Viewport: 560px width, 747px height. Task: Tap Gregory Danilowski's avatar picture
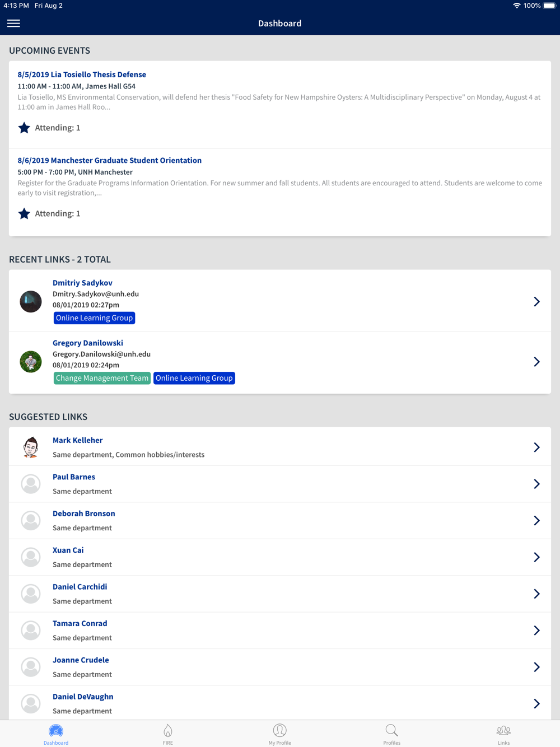31,362
